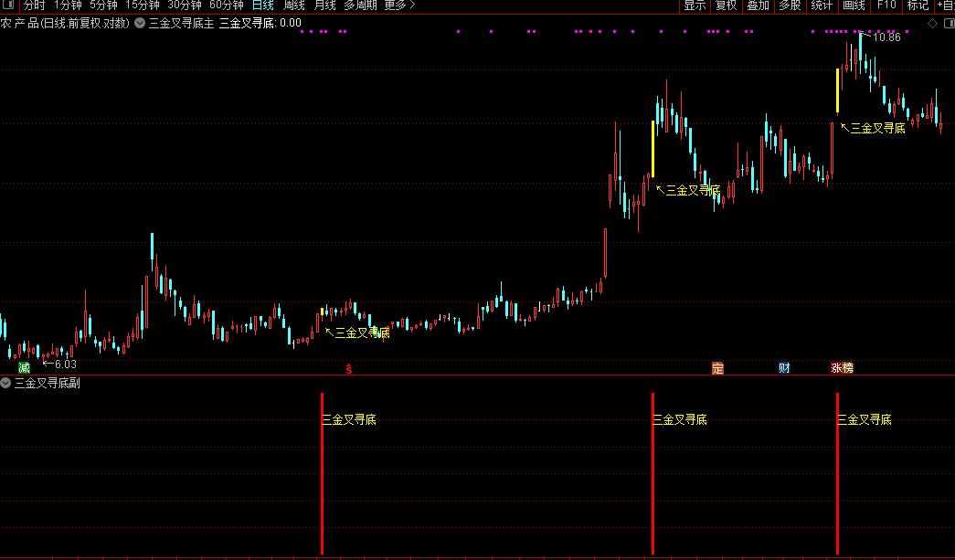Switch to 月线 monthly chart

click(324, 6)
